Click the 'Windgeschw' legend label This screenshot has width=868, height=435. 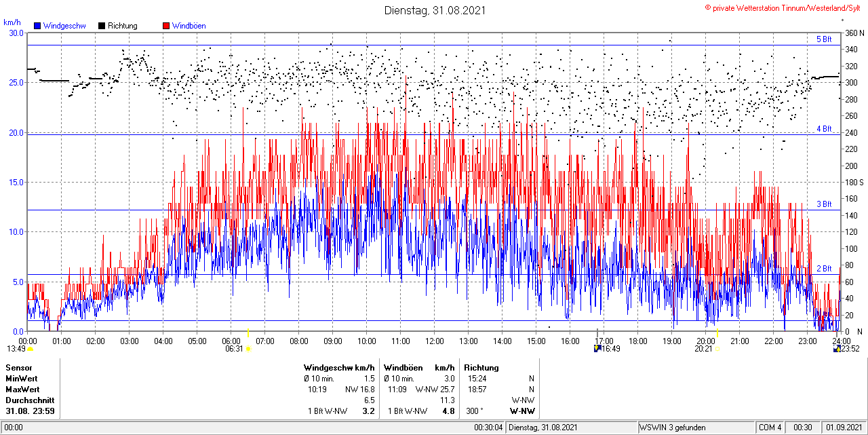click(x=64, y=26)
